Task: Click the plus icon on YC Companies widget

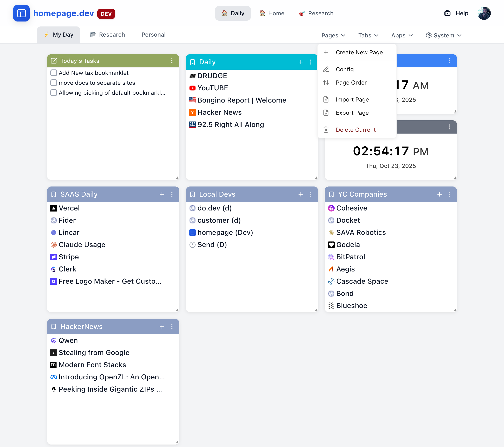Action: (x=440, y=195)
